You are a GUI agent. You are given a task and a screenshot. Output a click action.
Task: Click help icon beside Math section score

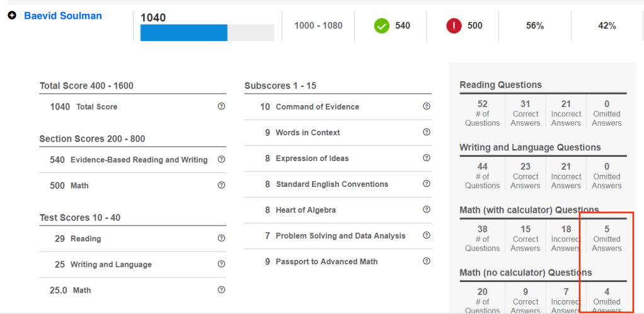[x=221, y=185]
